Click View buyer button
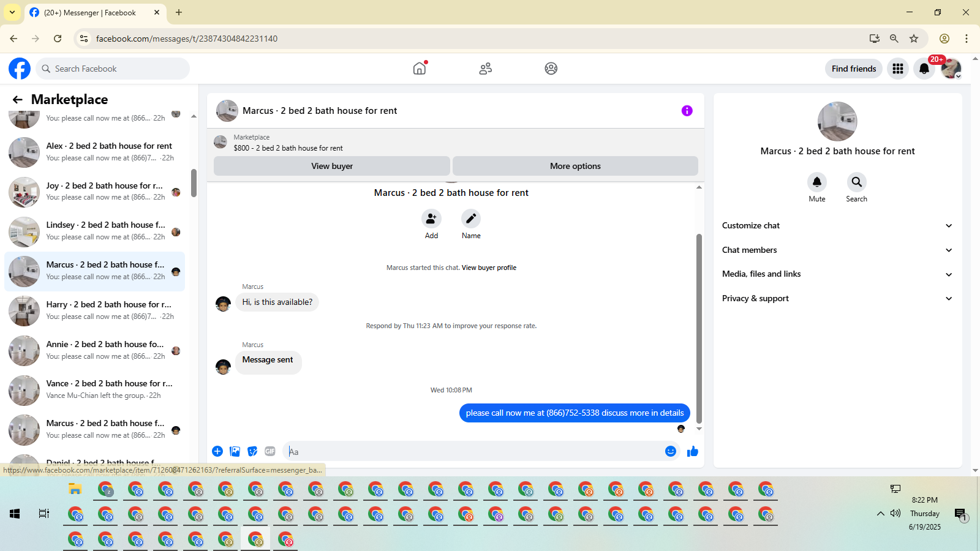This screenshot has height=551, width=980. pyautogui.click(x=332, y=166)
